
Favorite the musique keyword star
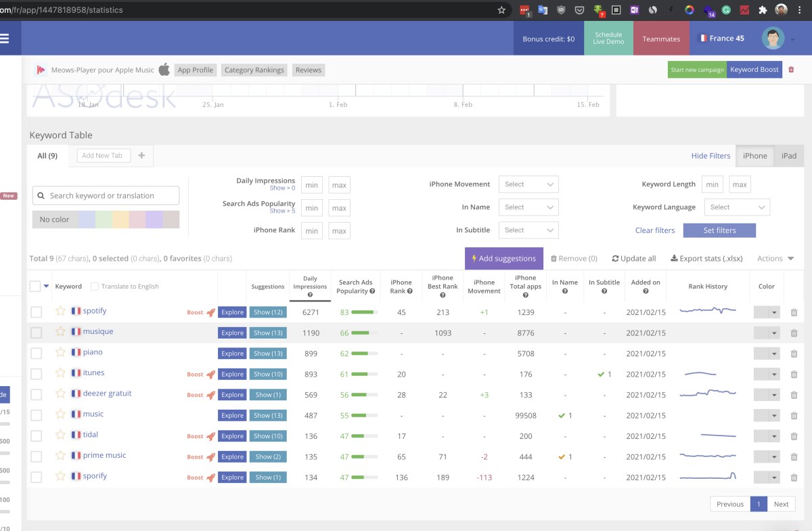[61, 331]
